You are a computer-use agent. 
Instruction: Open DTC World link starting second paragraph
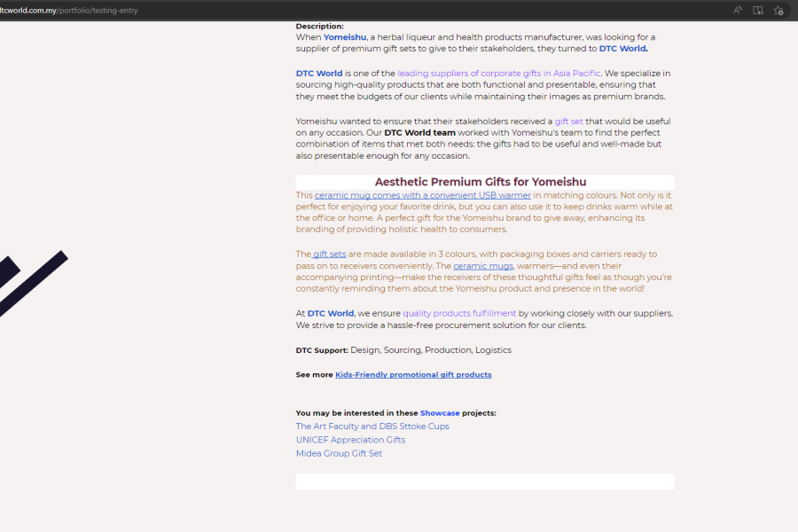pos(319,74)
